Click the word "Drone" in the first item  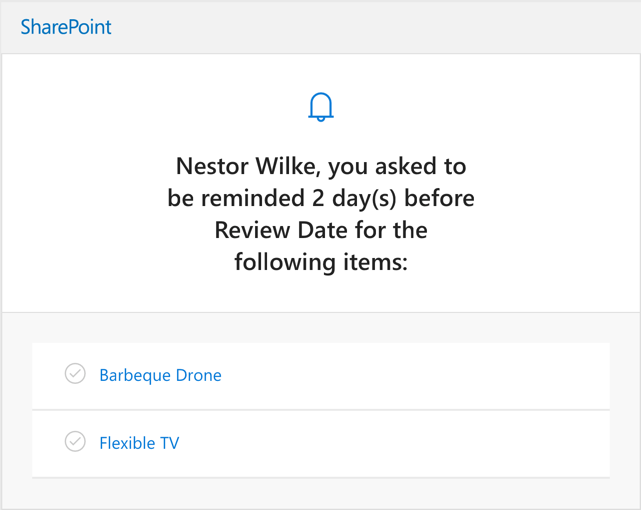198,375
